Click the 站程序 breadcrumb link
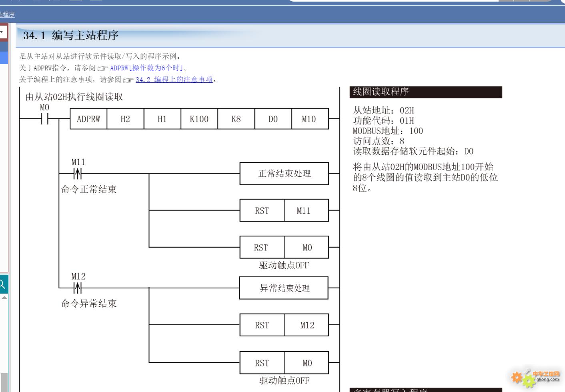This screenshot has height=392, width=565. coord(8,14)
